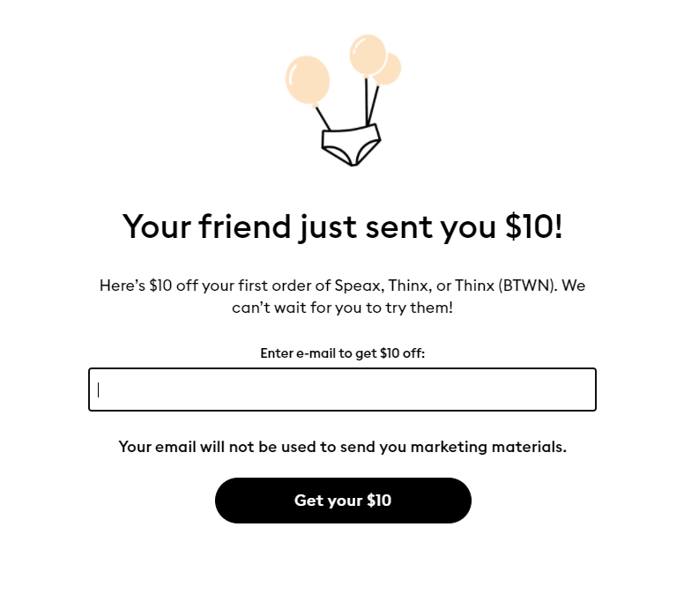This screenshot has width=684, height=616.
Task: Click the "can't wait for you to try them!" line
Action: 342,308
